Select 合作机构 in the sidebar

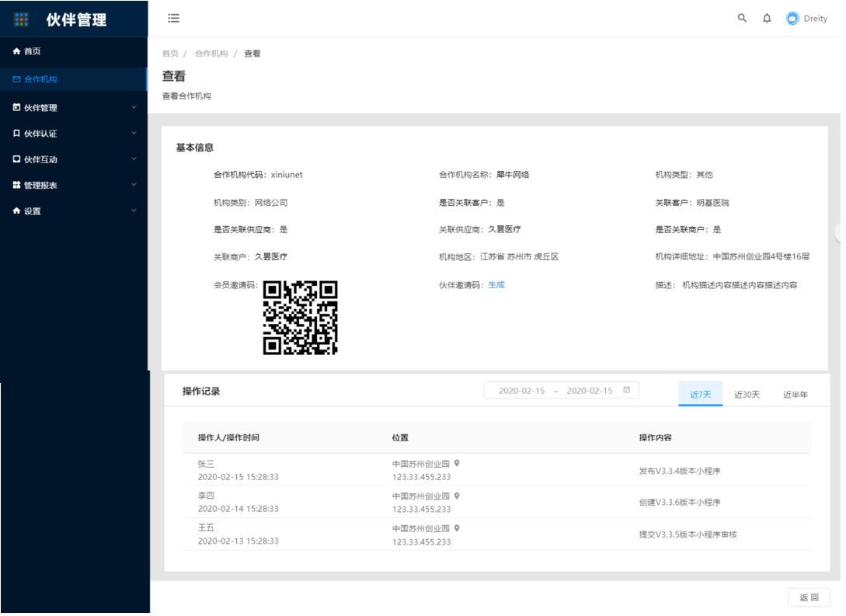(x=74, y=79)
